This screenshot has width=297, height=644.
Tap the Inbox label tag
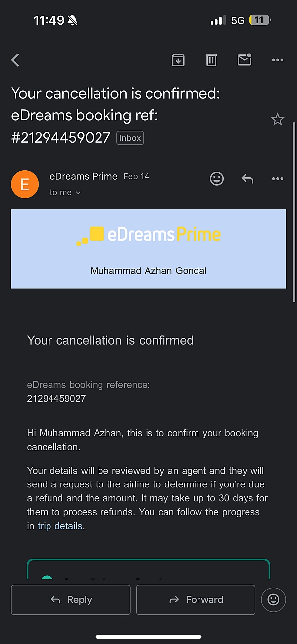coord(130,138)
